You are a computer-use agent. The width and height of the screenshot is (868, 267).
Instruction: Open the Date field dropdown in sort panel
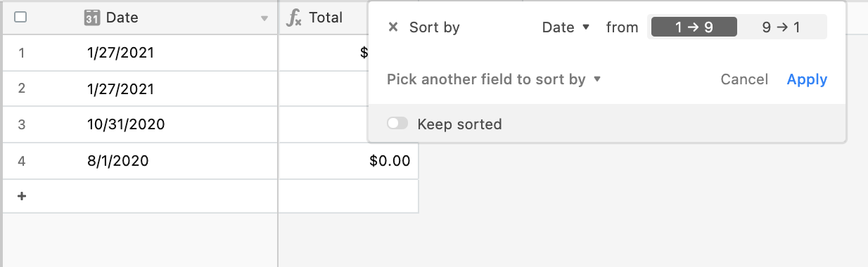tap(566, 27)
